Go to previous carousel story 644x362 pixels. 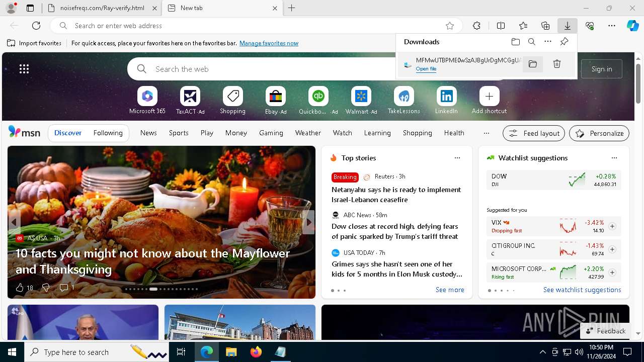tap(14, 222)
